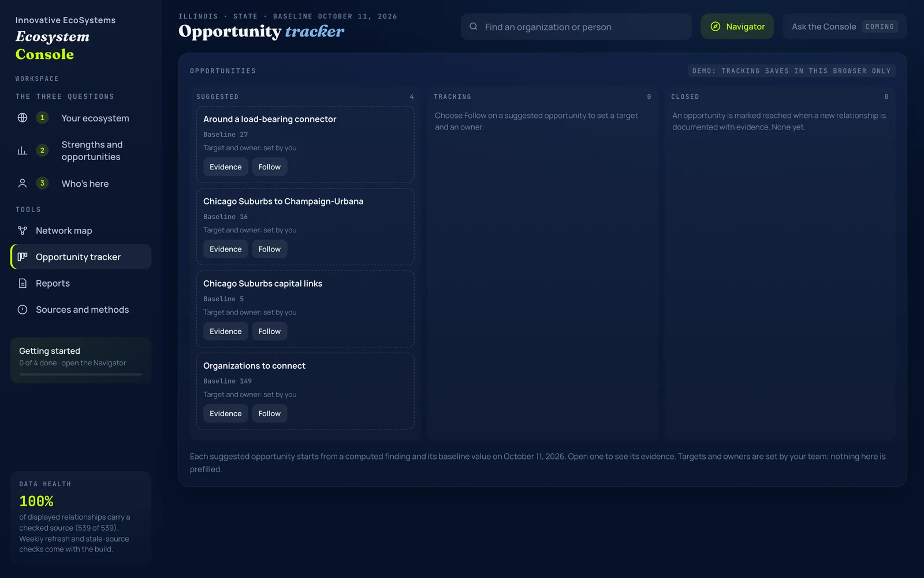The height and width of the screenshot is (578, 924).
Task: Click the Closed column header
Action: tap(685, 97)
